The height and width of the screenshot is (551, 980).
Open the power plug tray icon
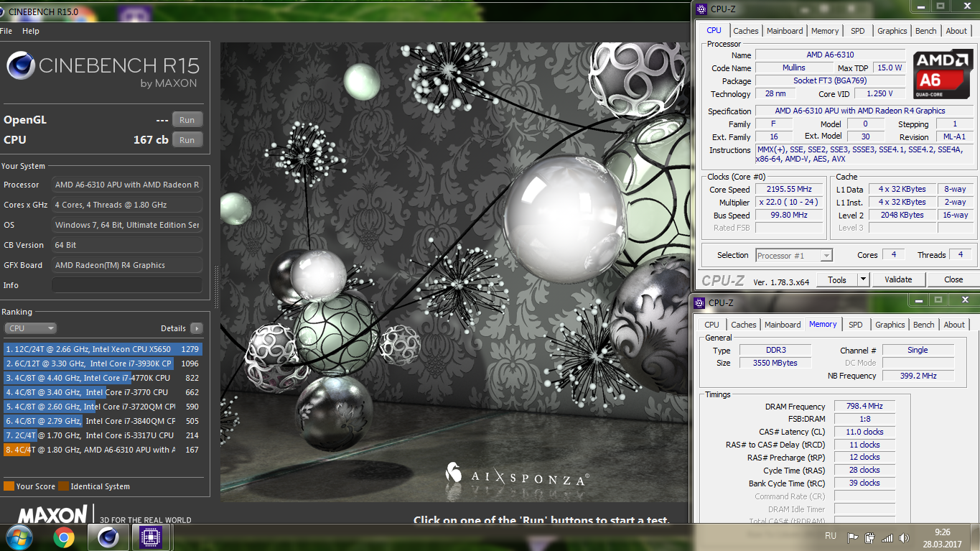[x=869, y=537]
